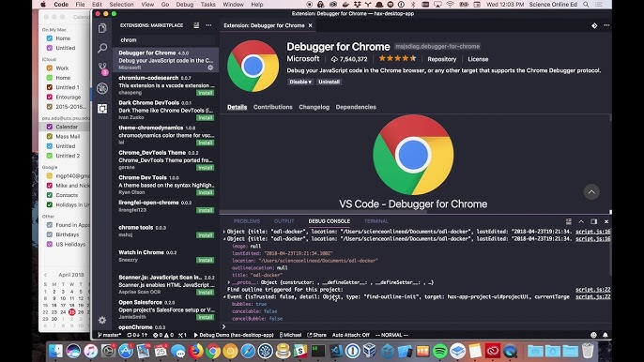The image size is (644, 362).
Task: Click the notifications bell in status bar
Action: (605, 335)
